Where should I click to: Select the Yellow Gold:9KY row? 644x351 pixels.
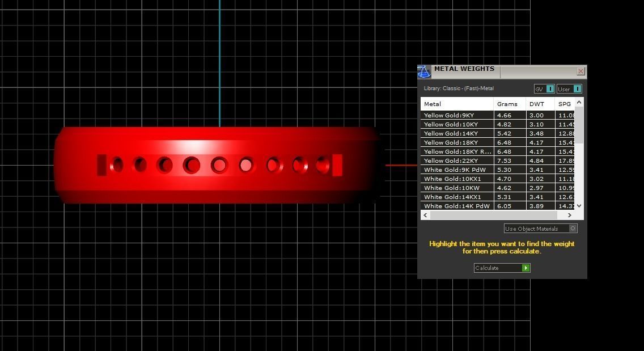tap(498, 115)
